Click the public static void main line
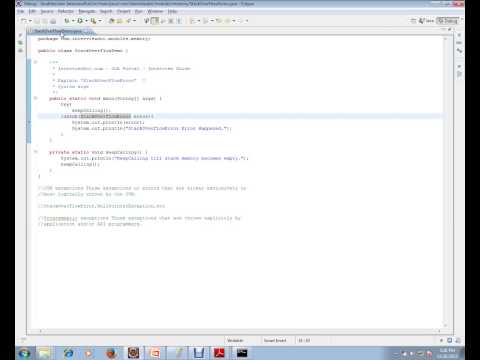Image resolution: width=480 pixels, height=360 pixels. click(105, 99)
